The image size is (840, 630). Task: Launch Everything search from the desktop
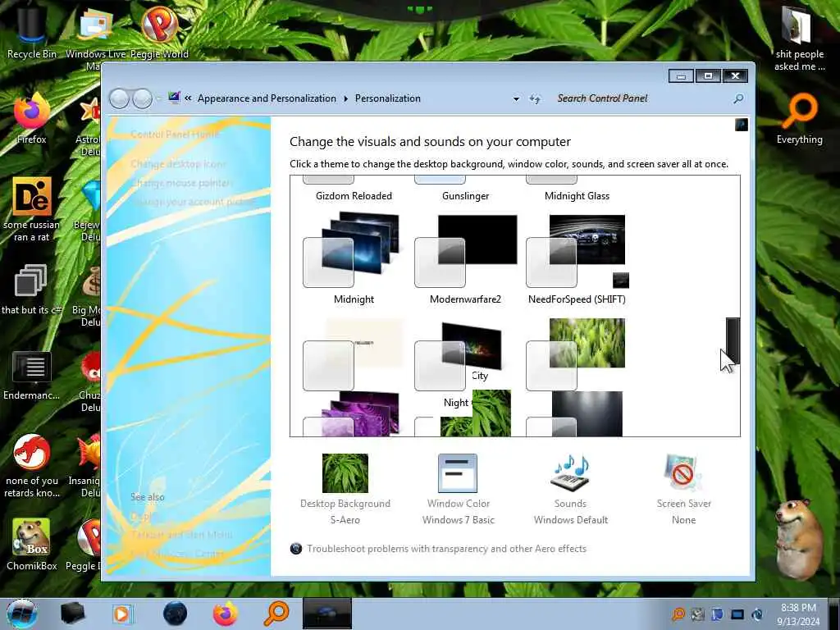coord(799,118)
